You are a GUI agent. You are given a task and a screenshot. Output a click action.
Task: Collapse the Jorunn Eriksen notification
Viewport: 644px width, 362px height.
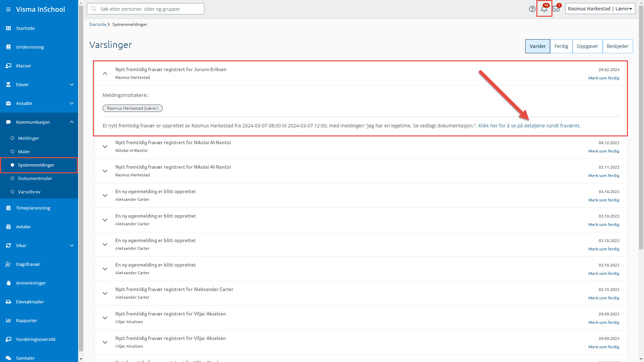105,73
